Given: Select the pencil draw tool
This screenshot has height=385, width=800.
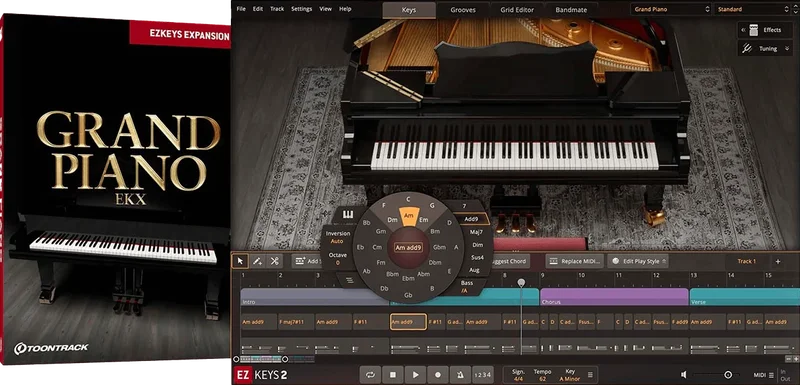Looking at the screenshot, I should click(x=257, y=261).
